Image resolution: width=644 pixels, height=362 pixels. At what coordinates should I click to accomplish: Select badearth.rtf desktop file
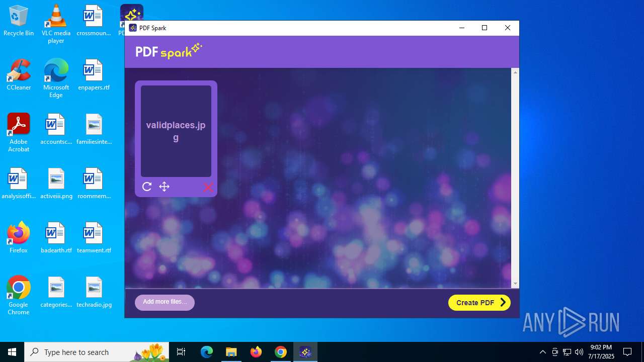pos(56,238)
